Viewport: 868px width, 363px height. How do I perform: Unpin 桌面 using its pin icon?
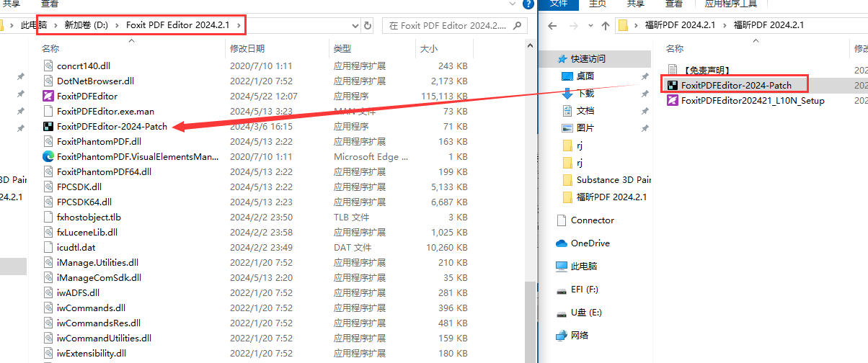[645, 76]
